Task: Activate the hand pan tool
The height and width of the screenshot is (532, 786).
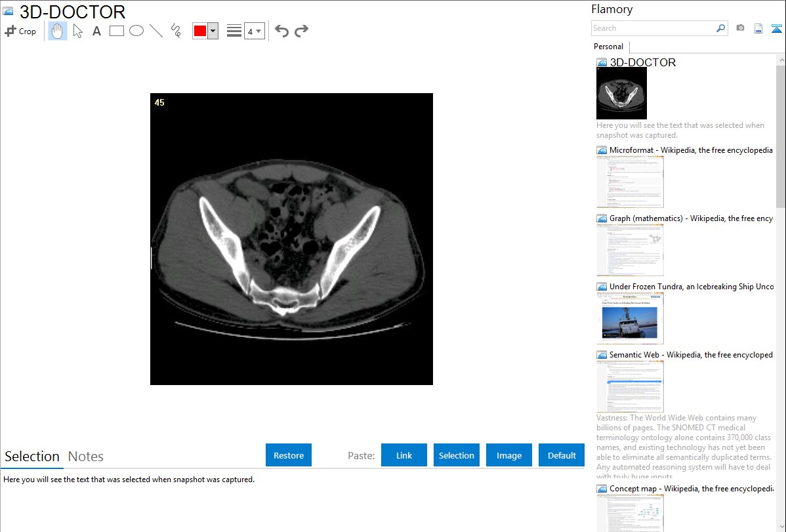Action: coord(58,31)
